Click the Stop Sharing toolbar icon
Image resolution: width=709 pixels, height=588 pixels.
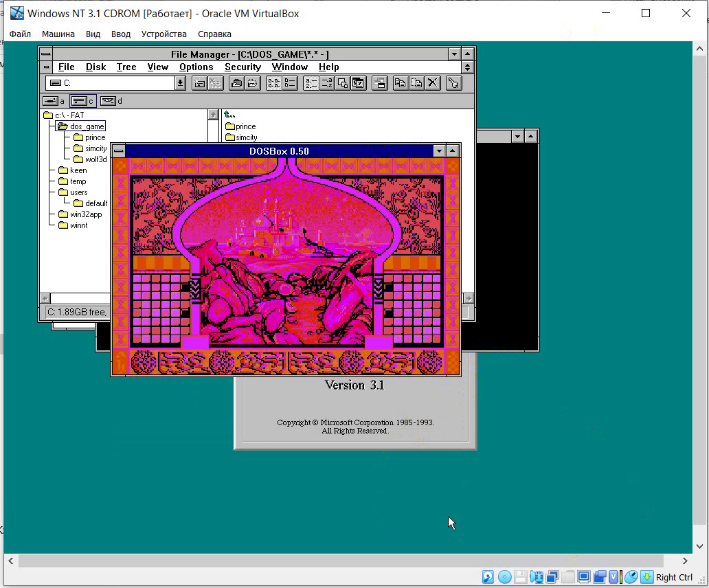(253, 83)
